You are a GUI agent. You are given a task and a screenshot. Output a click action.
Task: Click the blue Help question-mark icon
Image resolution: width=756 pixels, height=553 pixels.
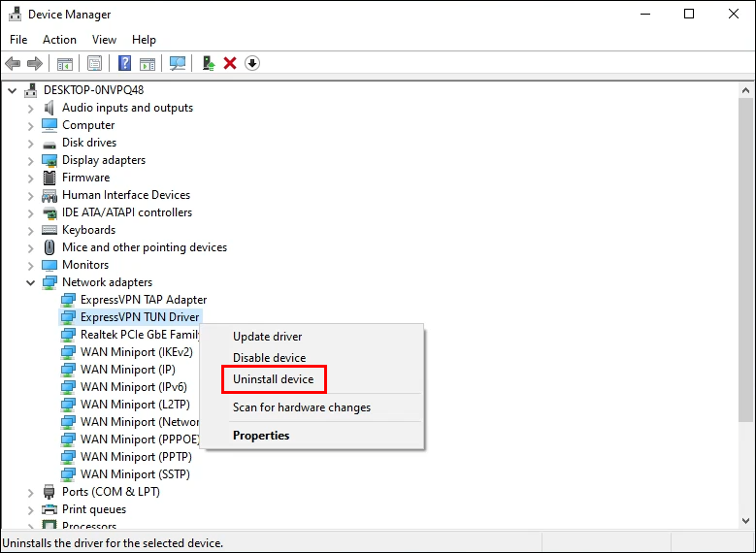click(x=124, y=63)
